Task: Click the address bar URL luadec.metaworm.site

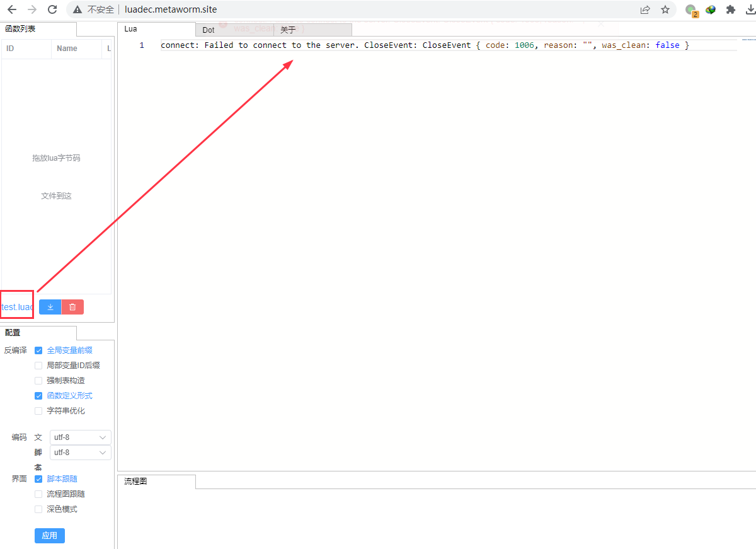Action: [171, 9]
